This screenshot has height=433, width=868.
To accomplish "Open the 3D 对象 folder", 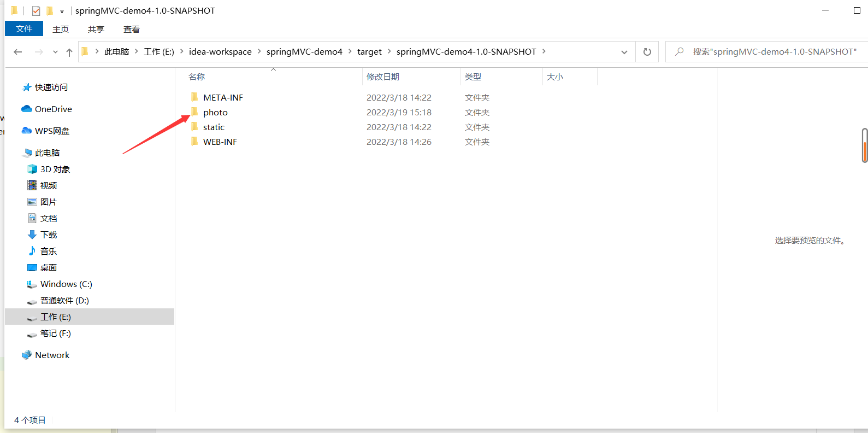I will pos(55,169).
